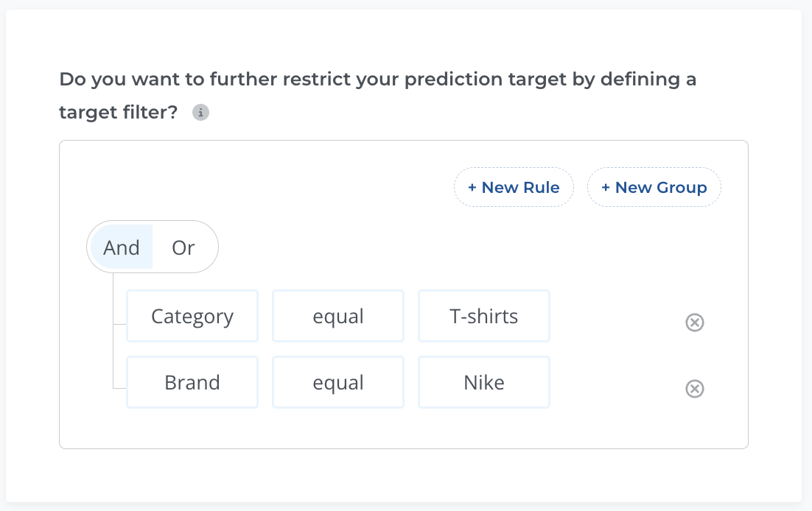Click empty space below the Brand rule
This screenshot has width=812, height=511.
point(404,429)
